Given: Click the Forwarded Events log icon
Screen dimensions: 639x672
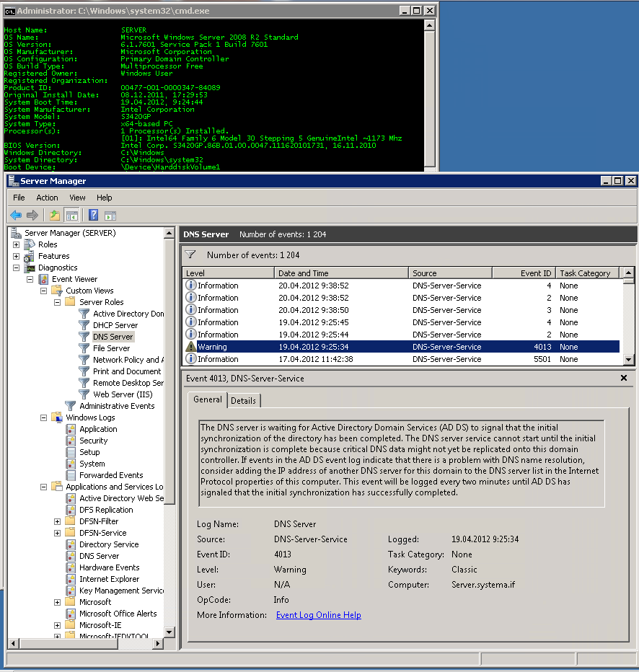Looking at the screenshot, I should tap(71, 475).
